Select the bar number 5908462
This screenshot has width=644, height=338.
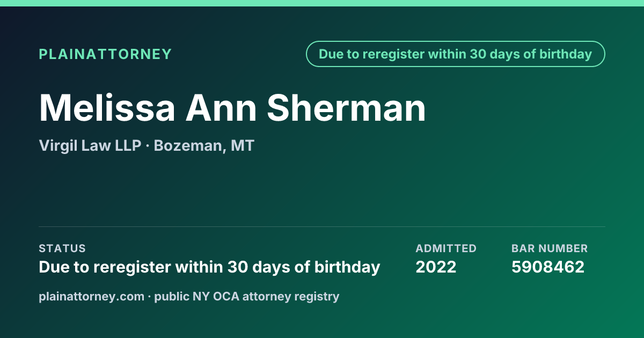tap(548, 267)
